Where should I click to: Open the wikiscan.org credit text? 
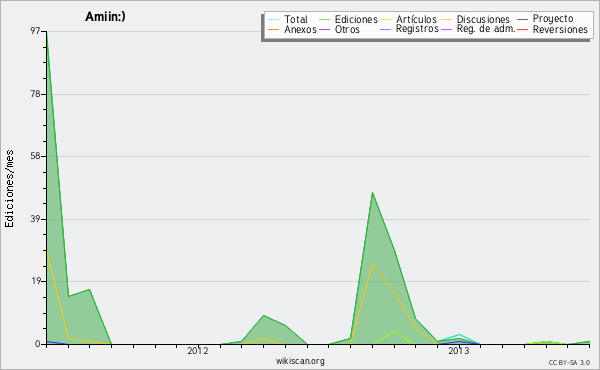tap(300, 361)
